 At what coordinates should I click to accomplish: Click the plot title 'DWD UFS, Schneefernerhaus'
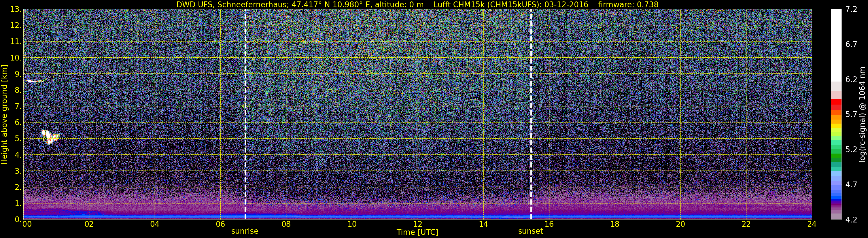(232, 4)
